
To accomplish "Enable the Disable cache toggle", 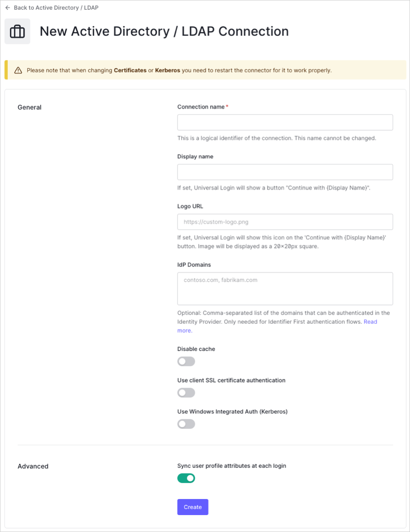I will (x=186, y=361).
